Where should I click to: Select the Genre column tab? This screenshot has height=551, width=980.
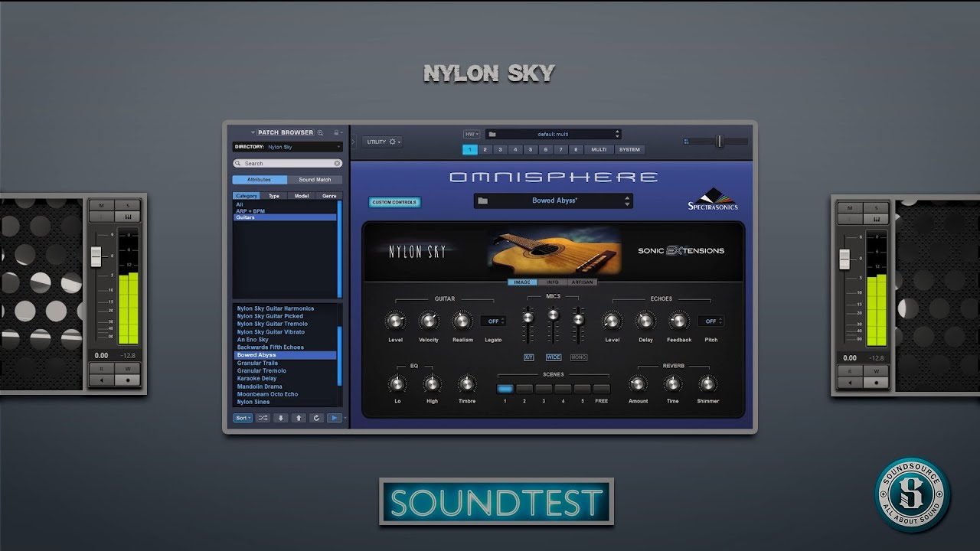point(329,196)
